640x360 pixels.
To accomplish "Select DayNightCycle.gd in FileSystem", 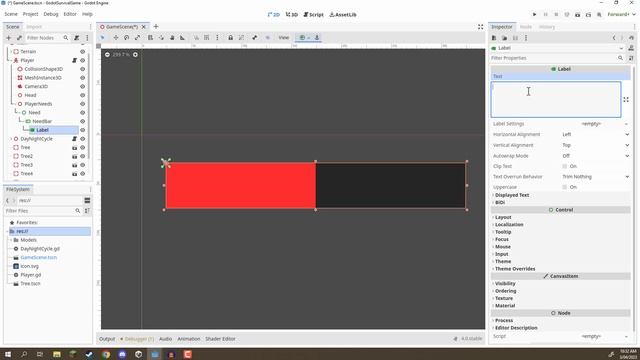I will 40,249.
